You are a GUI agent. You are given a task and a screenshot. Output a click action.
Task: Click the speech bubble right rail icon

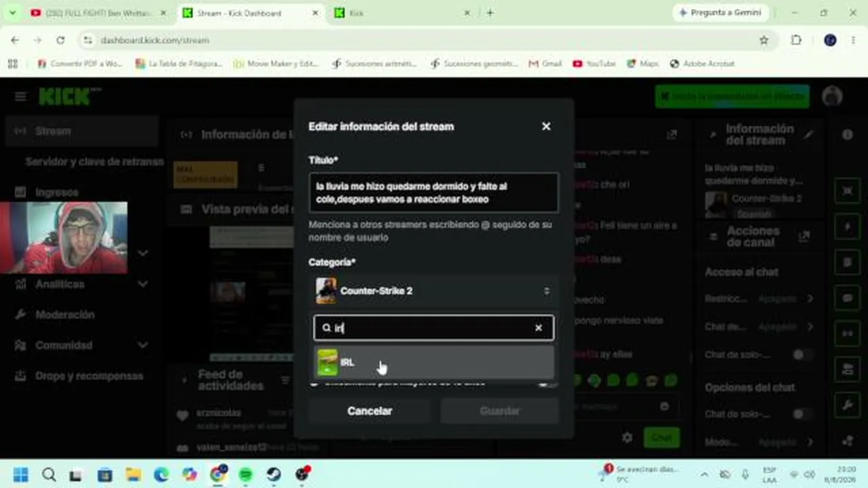coord(848,298)
